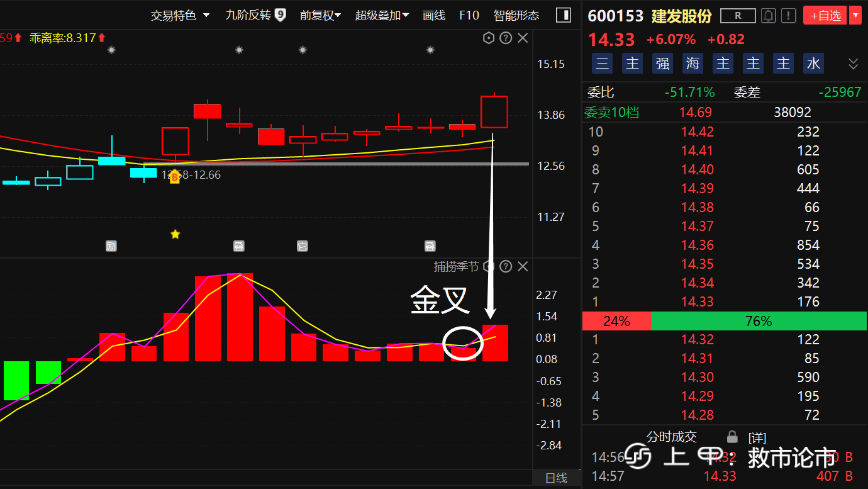Screen dimensions: 868x489
Task: Toggle the side panel layout icon
Action: tap(564, 15)
